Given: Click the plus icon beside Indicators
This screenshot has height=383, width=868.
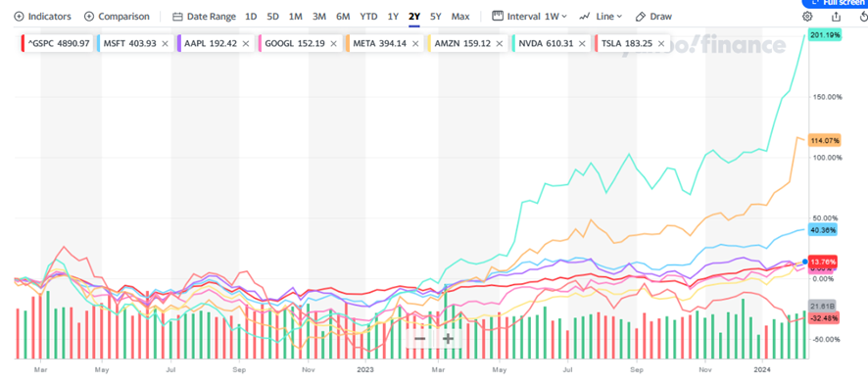Looking at the screenshot, I should click(x=20, y=16).
